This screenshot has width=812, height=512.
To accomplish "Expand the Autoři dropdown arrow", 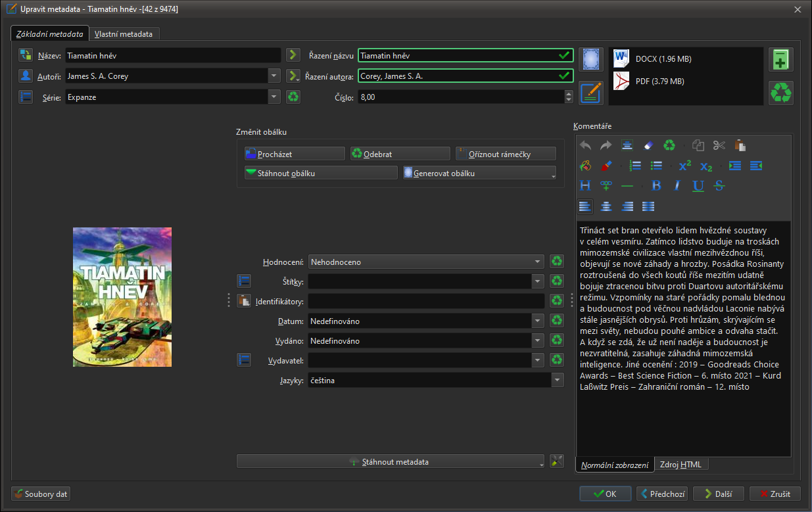I will click(275, 76).
